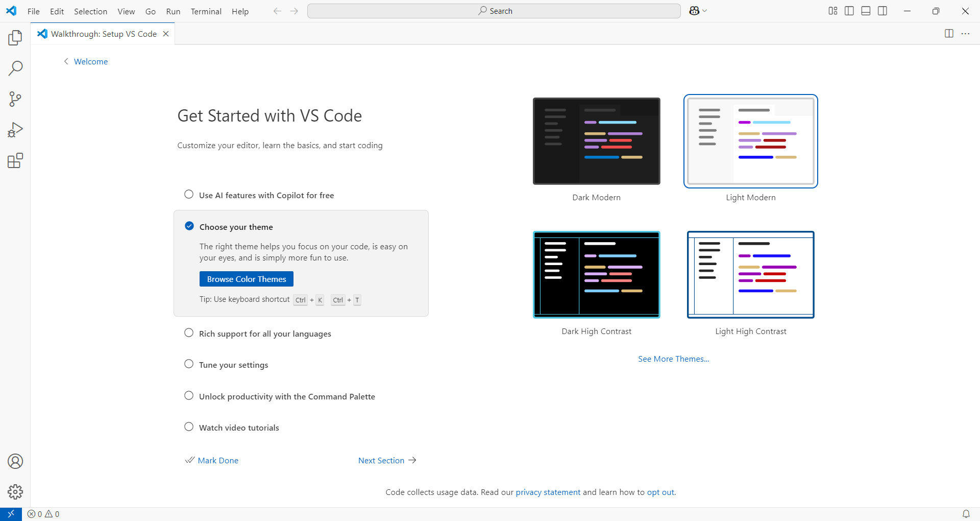Toggle the Choose your theme checkmark

tap(189, 226)
